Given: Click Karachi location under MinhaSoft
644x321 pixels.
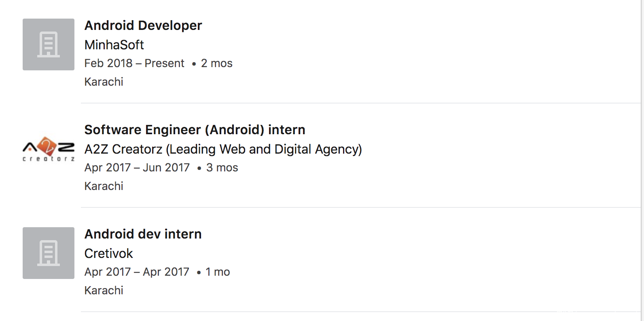Looking at the screenshot, I should point(104,82).
